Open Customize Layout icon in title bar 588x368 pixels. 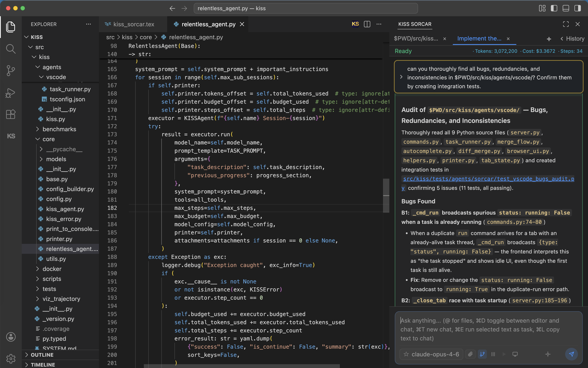542,8
